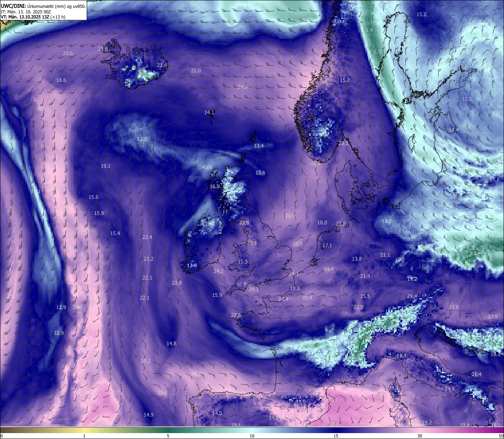The width and height of the screenshot is (504, 439).
Task: Click the value 14.1 south of Iceland
Action: 209,112
